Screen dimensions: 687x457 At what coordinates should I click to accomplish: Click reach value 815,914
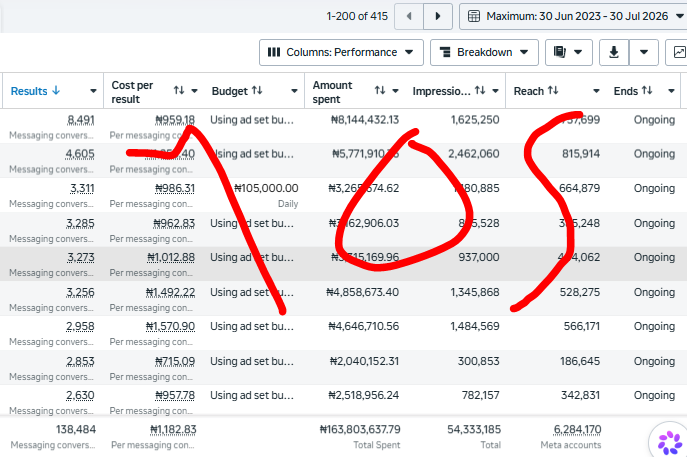[581, 154]
